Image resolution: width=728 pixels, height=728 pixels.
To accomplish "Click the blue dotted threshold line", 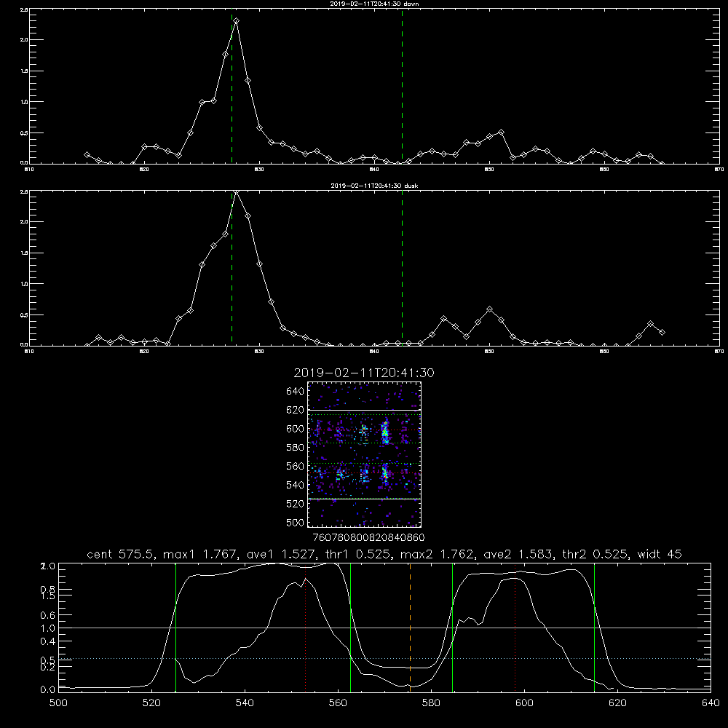I will click(384, 658).
